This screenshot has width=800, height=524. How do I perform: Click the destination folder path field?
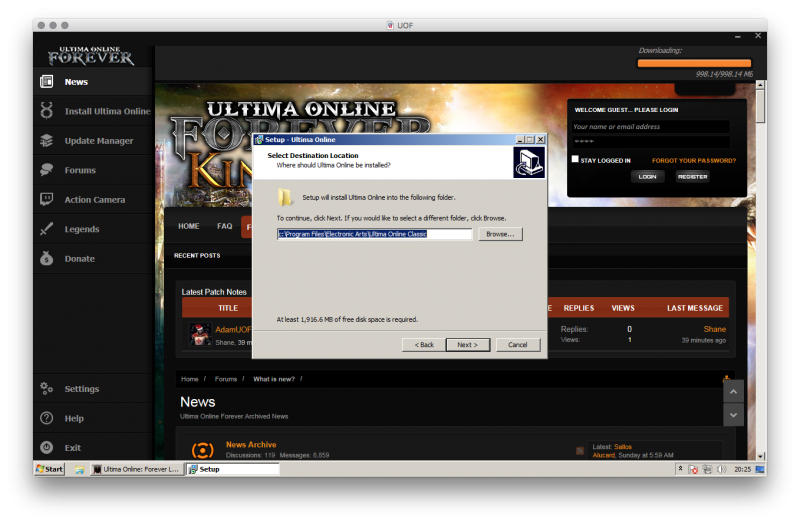374,234
